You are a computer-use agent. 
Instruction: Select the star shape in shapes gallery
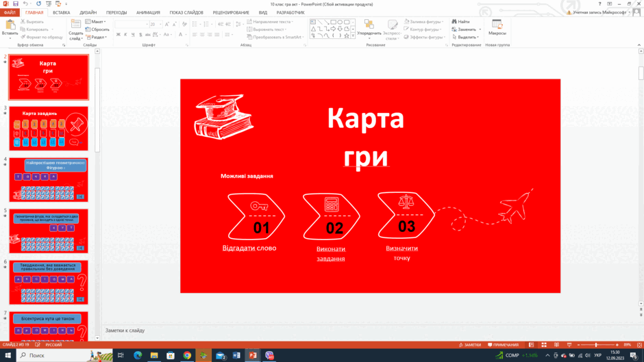347,36
